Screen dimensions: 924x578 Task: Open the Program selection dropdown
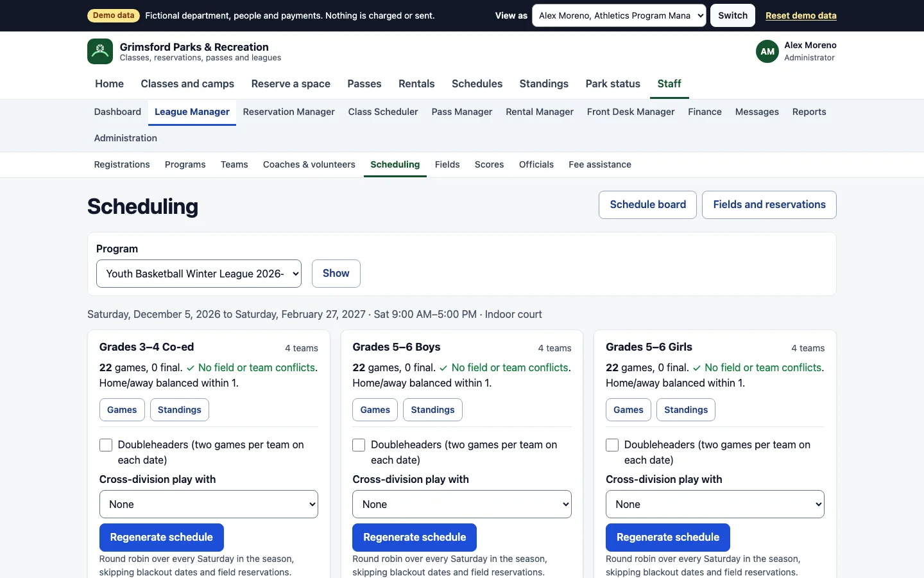[x=199, y=274]
